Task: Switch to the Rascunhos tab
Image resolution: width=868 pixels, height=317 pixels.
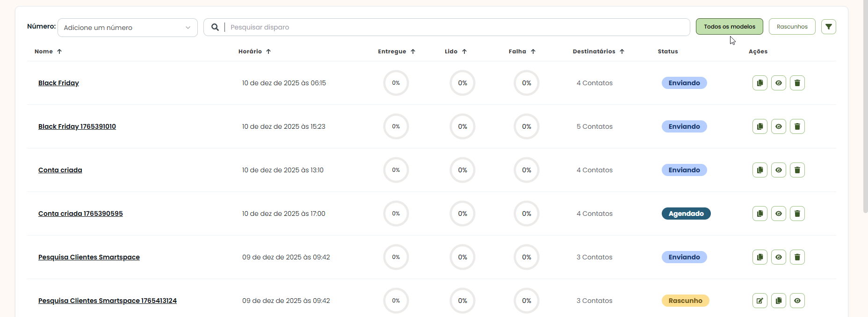Action: pyautogui.click(x=792, y=27)
